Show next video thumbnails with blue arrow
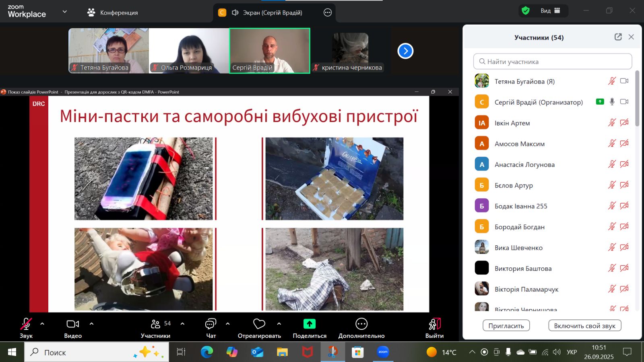644x362 pixels. pos(405,51)
